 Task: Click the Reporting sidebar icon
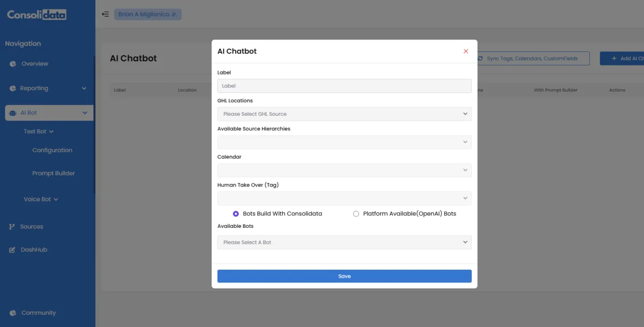pyautogui.click(x=13, y=88)
